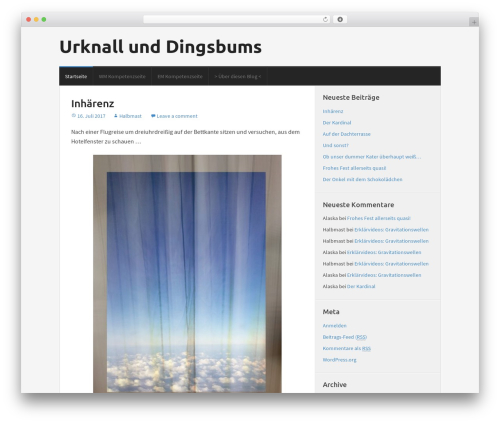Open Der Kardinal comment link by Alaska
500x423 pixels.
[361, 286]
